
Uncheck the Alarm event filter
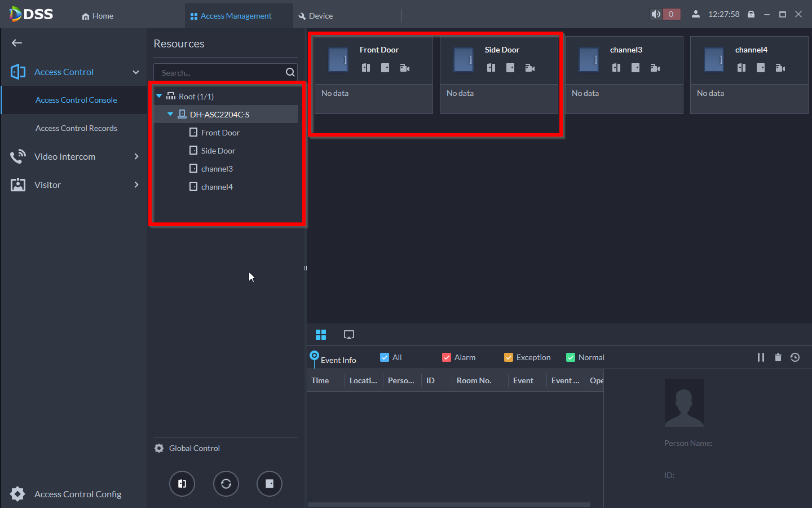coord(447,357)
